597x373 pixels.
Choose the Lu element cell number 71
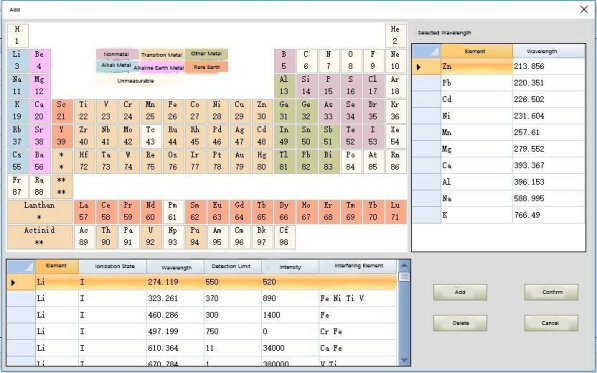pyautogui.click(x=395, y=211)
